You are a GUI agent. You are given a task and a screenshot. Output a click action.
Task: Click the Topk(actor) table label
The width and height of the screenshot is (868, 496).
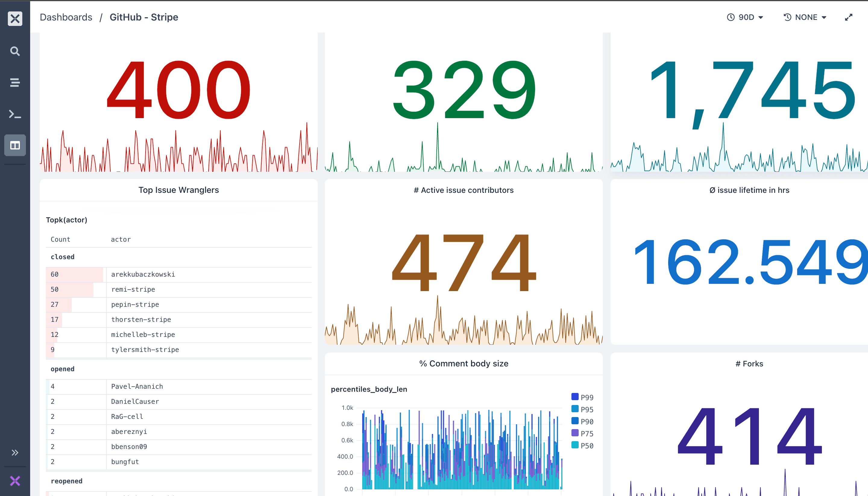(66, 220)
